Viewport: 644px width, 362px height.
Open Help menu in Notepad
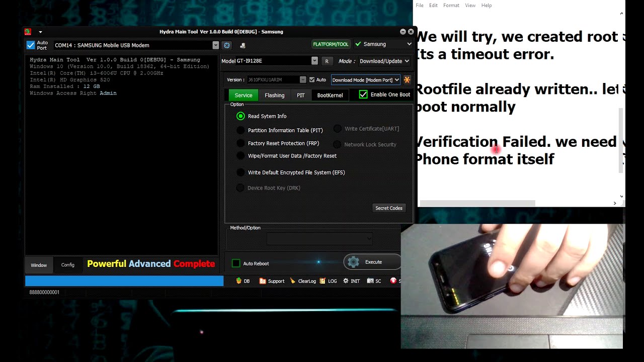click(487, 6)
